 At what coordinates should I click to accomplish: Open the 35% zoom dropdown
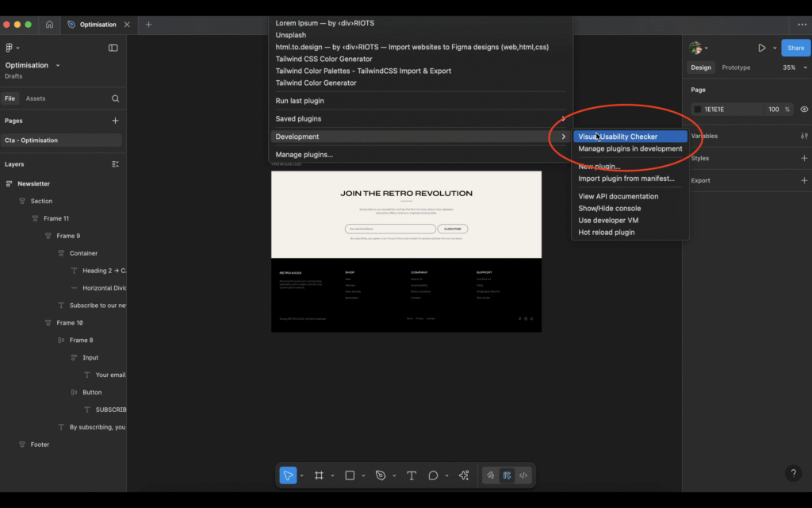tap(793, 67)
